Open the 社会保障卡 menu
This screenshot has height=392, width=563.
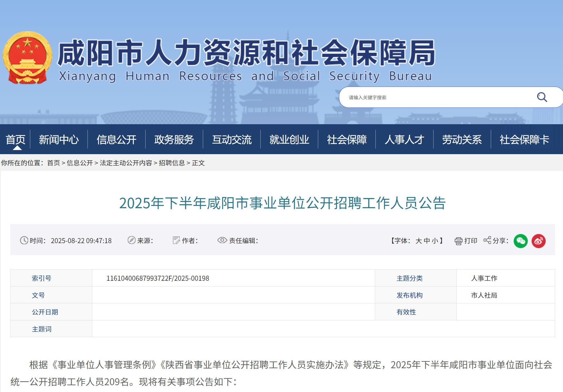pos(525,139)
